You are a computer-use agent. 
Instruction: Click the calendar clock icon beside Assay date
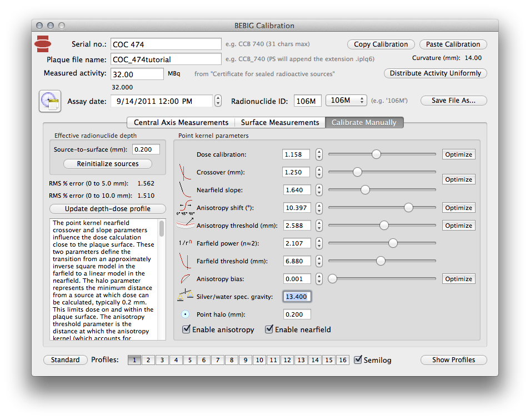[49, 101]
